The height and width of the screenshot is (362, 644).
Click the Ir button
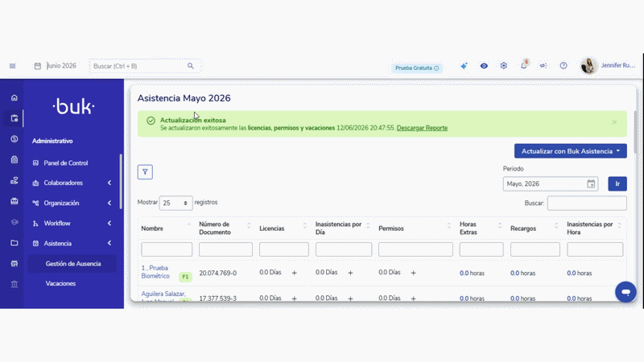click(x=617, y=184)
